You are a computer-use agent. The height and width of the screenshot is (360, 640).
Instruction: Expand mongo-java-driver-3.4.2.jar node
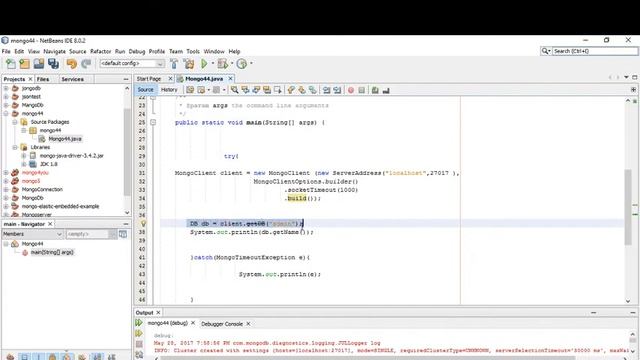pyautogui.click(x=24, y=156)
